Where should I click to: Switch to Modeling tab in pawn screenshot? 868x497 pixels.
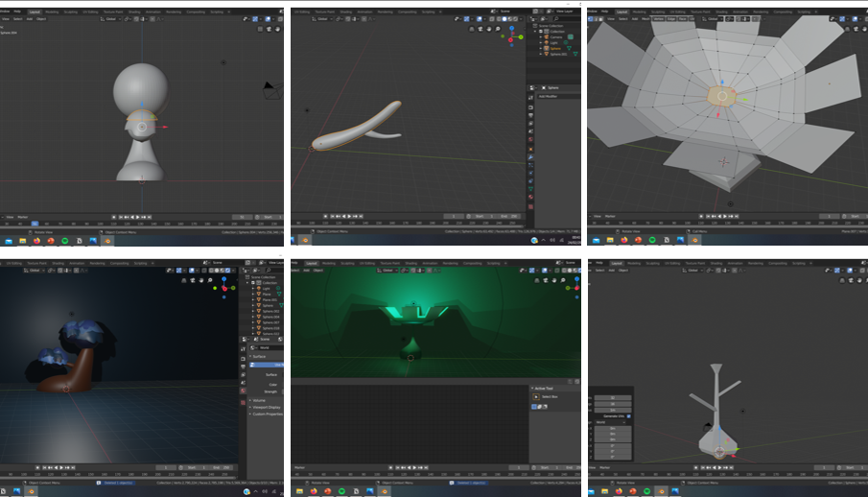(52, 12)
